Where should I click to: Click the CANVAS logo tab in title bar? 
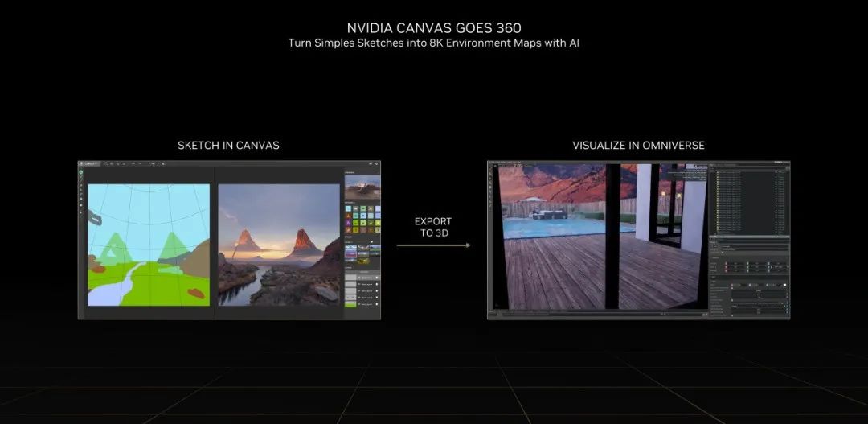coord(89,163)
